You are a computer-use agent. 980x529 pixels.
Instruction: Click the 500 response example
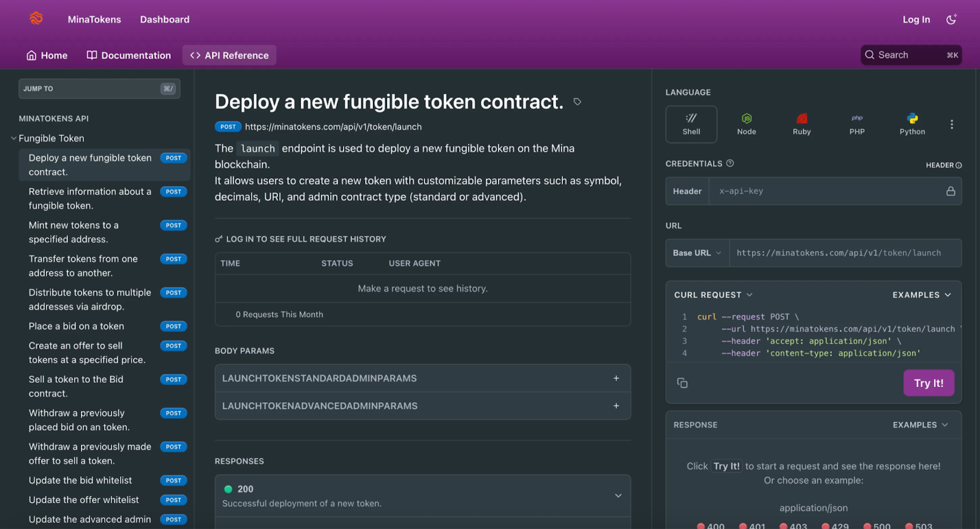[x=877, y=525]
